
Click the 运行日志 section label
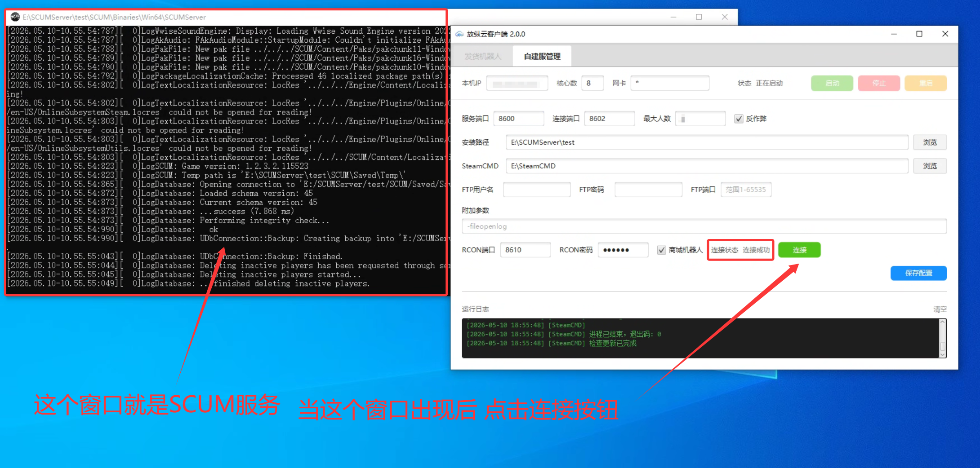point(475,309)
